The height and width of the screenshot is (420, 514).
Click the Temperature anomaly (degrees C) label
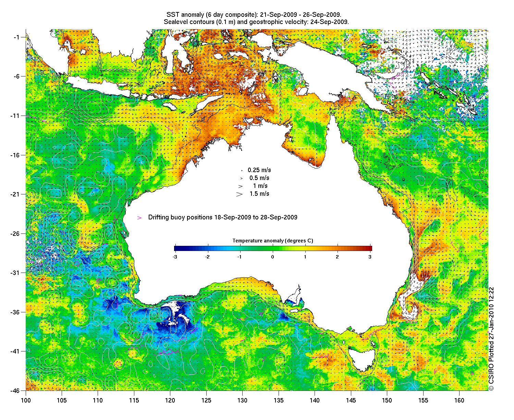pyautogui.click(x=273, y=241)
